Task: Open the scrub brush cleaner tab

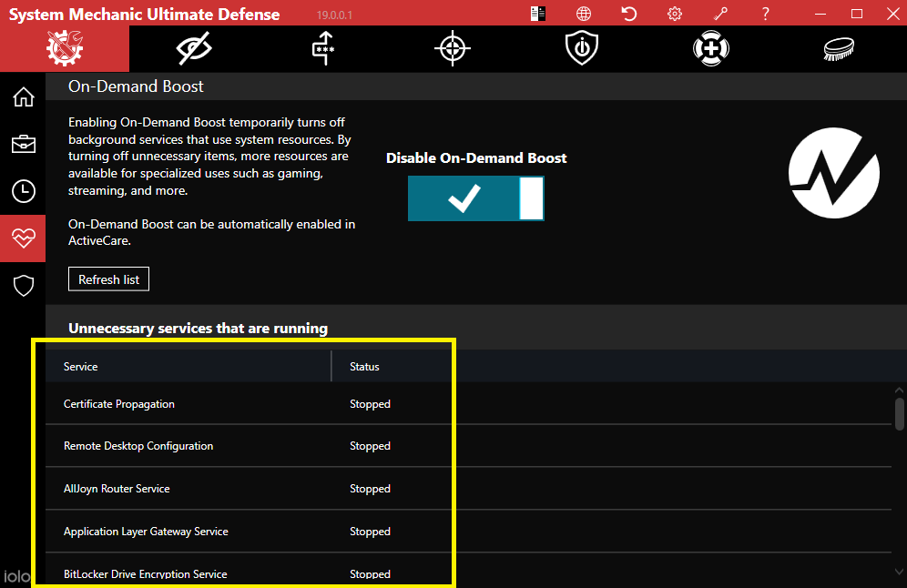Action: coord(839,48)
